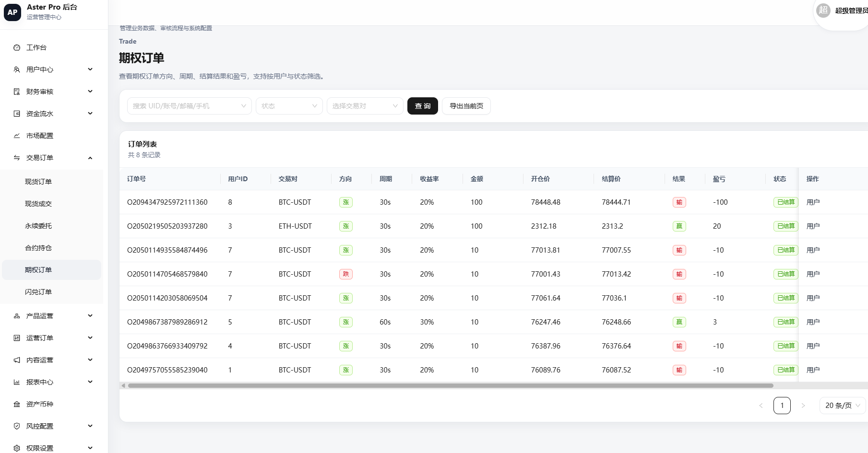Click the horizontal table scrollbar
The image size is (868, 453).
[x=451, y=385]
